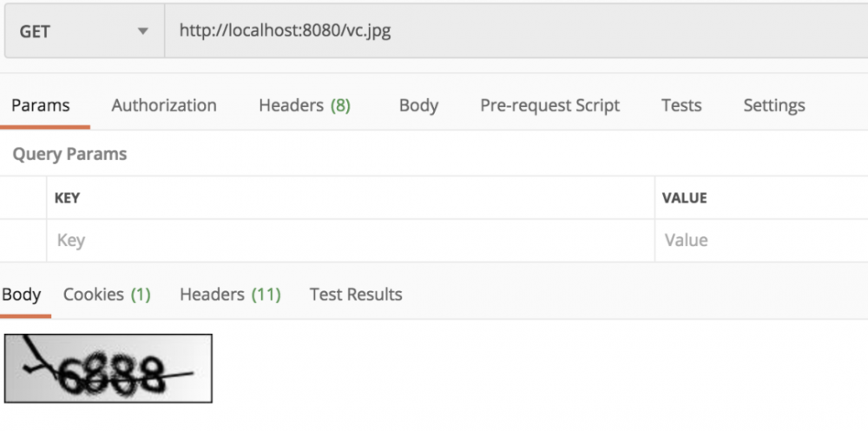Open the request Body tab beside Headers (8)
This screenshot has width=868, height=431.
(418, 106)
